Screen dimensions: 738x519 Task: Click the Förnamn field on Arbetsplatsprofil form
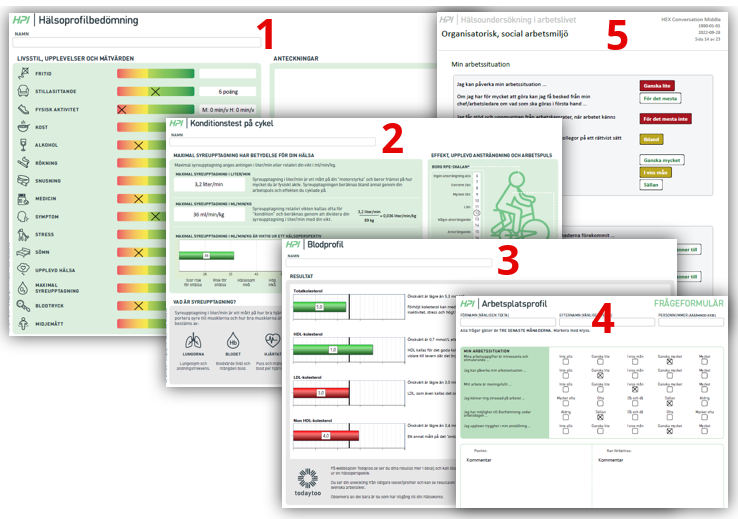coord(508,322)
